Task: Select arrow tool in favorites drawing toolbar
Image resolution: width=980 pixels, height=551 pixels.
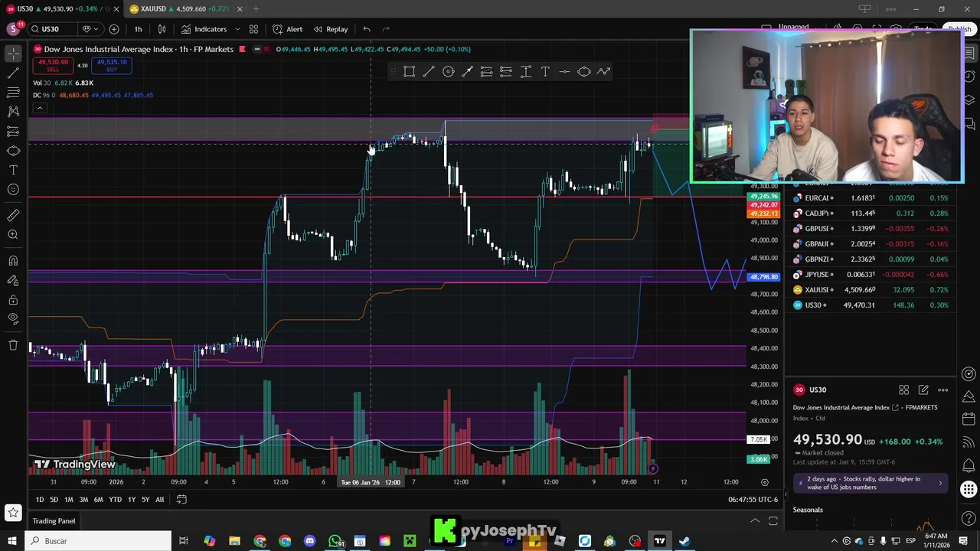Action: click(467, 72)
